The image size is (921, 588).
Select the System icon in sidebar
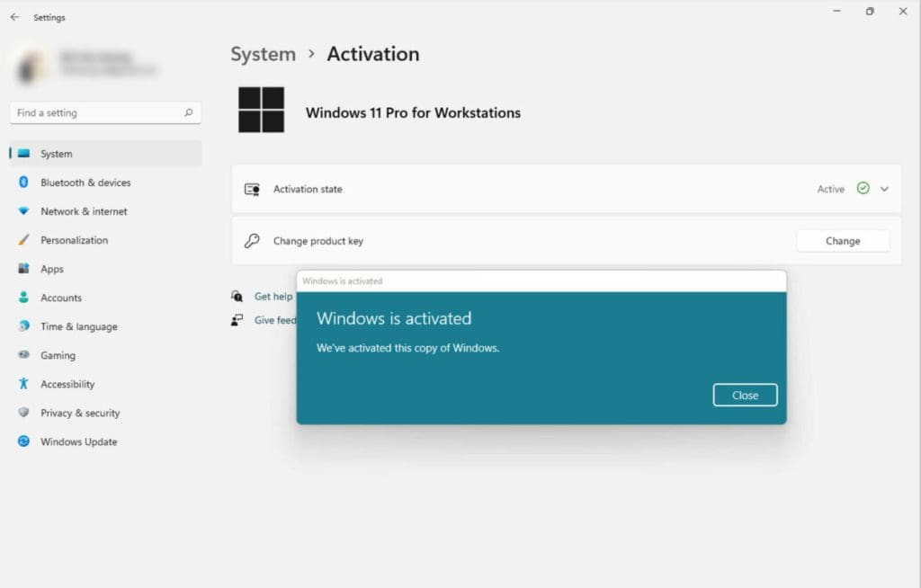click(x=23, y=154)
